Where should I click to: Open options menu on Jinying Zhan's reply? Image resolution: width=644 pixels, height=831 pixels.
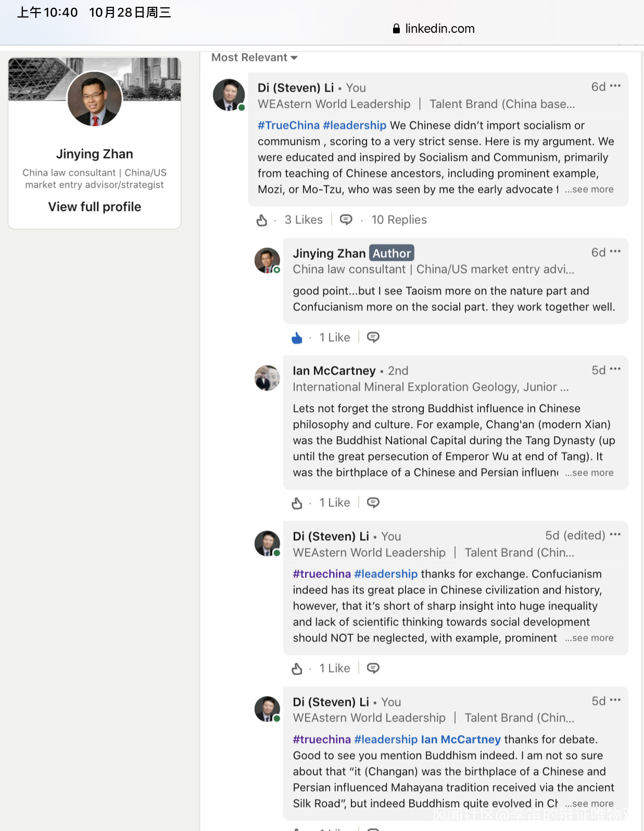click(x=615, y=252)
